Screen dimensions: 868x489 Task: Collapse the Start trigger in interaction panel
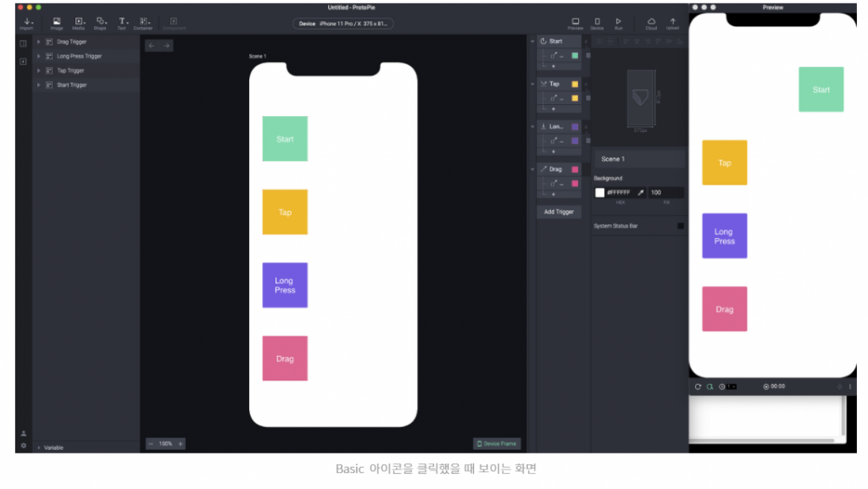[x=532, y=42]
